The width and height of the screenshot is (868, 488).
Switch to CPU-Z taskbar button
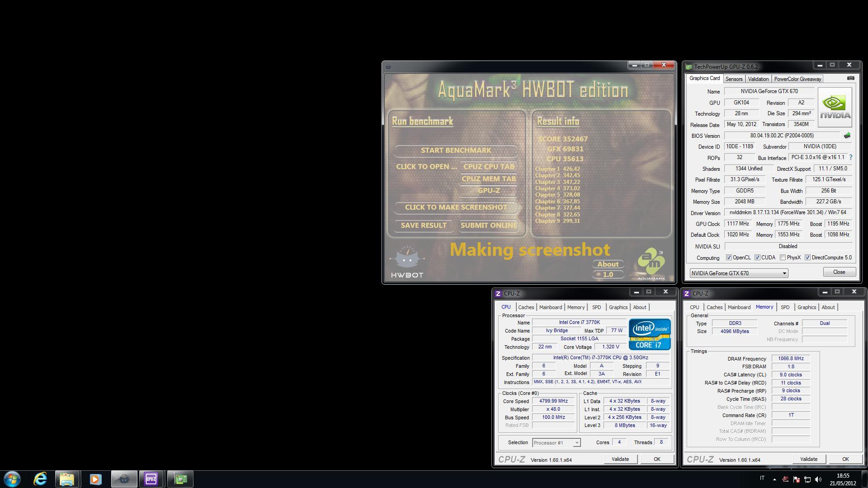tap(151, 479)
